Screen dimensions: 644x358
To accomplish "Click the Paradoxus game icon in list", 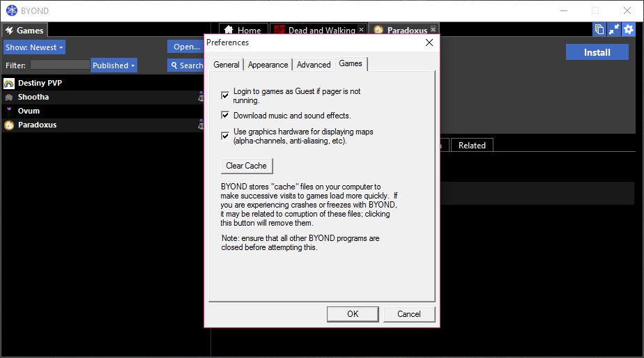I will coord(9,125).
